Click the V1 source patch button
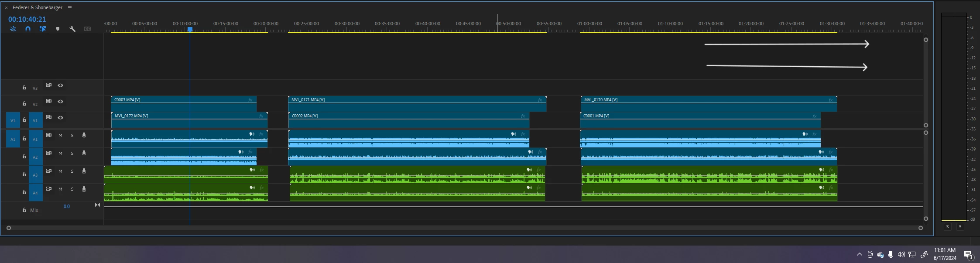Image resolution: width=980 pixels, height=263 pixels. 13,120
